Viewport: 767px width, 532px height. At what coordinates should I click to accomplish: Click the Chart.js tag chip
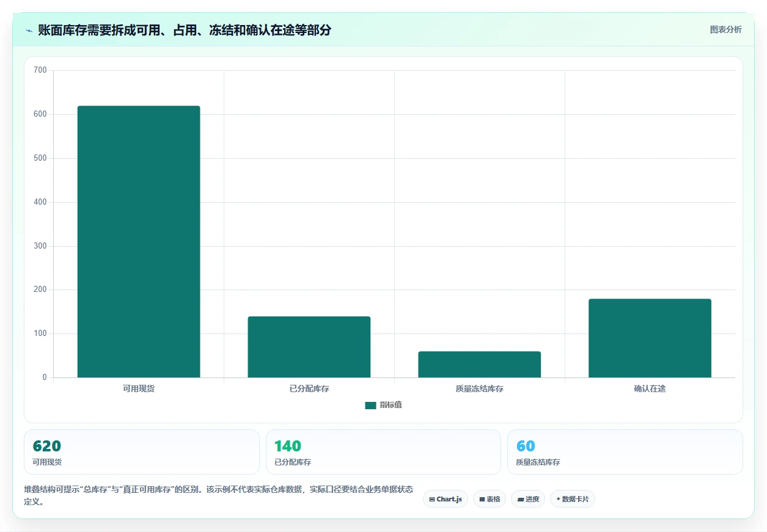point(446,499)
